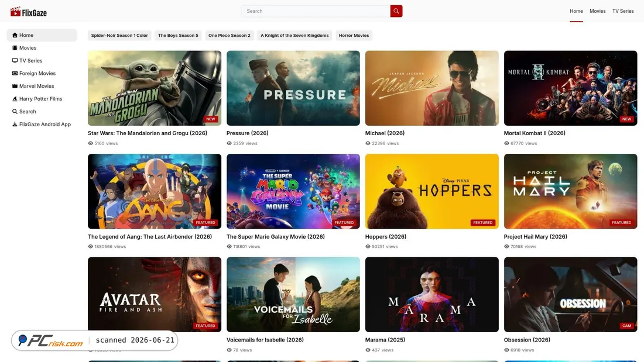Click the Horror Movies tag
Image resolution: width=644 pixels, height=362 pixels.
pos(354,35)
